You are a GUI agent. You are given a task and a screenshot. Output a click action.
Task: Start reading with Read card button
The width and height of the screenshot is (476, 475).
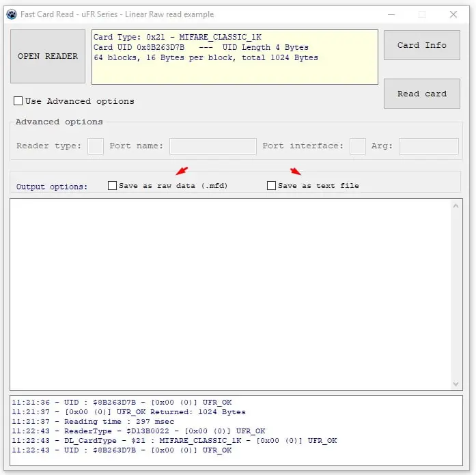coord(421,94)
